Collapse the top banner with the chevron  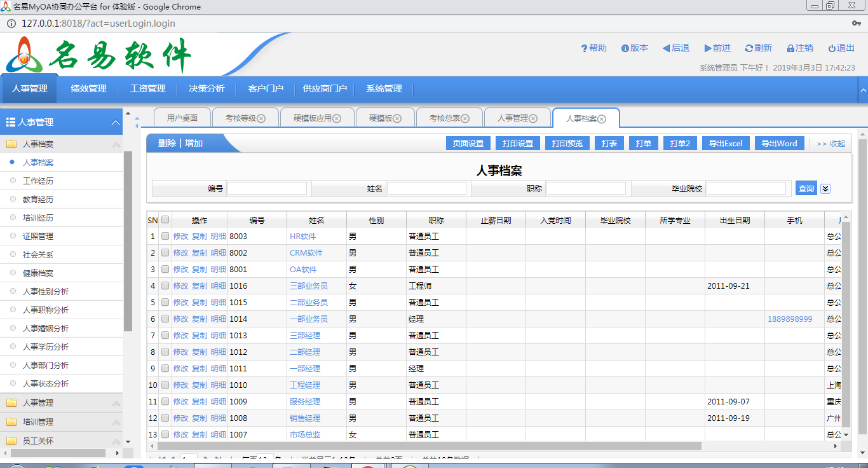coord(863,90)
